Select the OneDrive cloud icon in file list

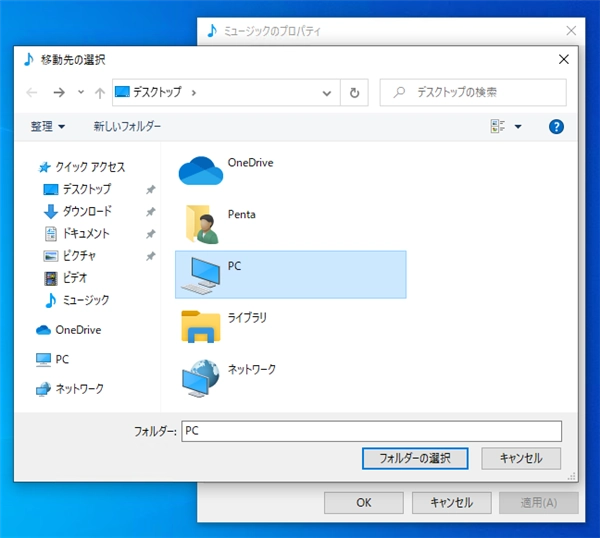click(201, 171)
